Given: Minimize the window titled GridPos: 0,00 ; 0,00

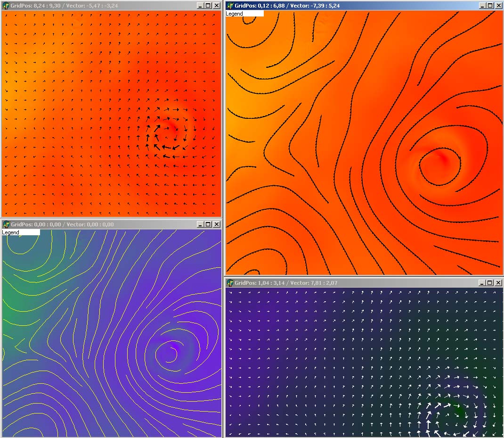Looking at the screenshot, I should click(x=200, y=224).
